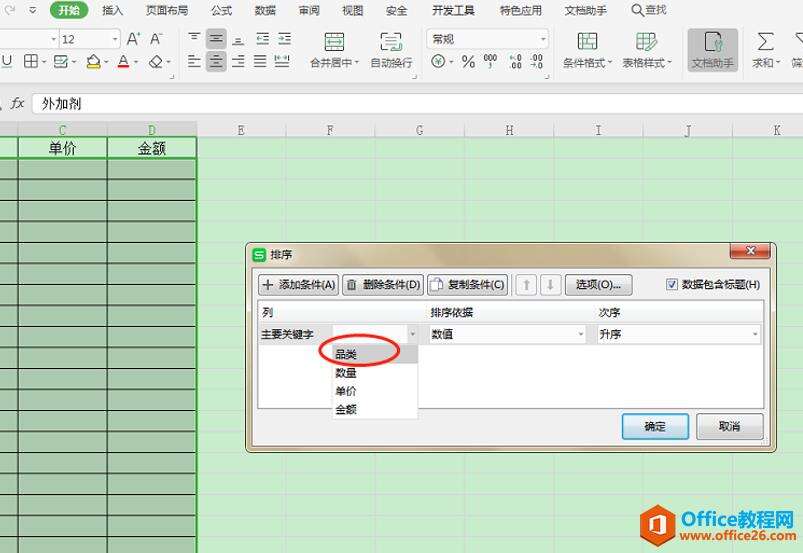803x553 pixels.
Task: Switch to the 开始 ribbon tab
Action: pos(69,10)
